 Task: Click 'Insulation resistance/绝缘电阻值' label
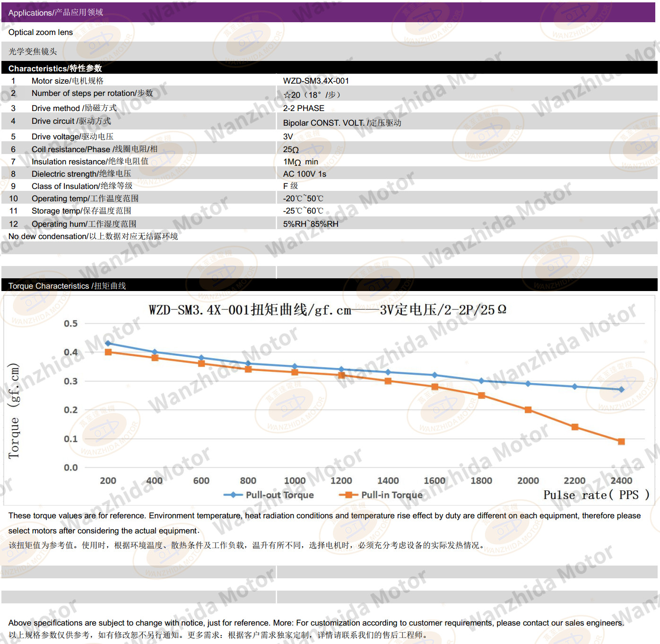tap(90, 161)
